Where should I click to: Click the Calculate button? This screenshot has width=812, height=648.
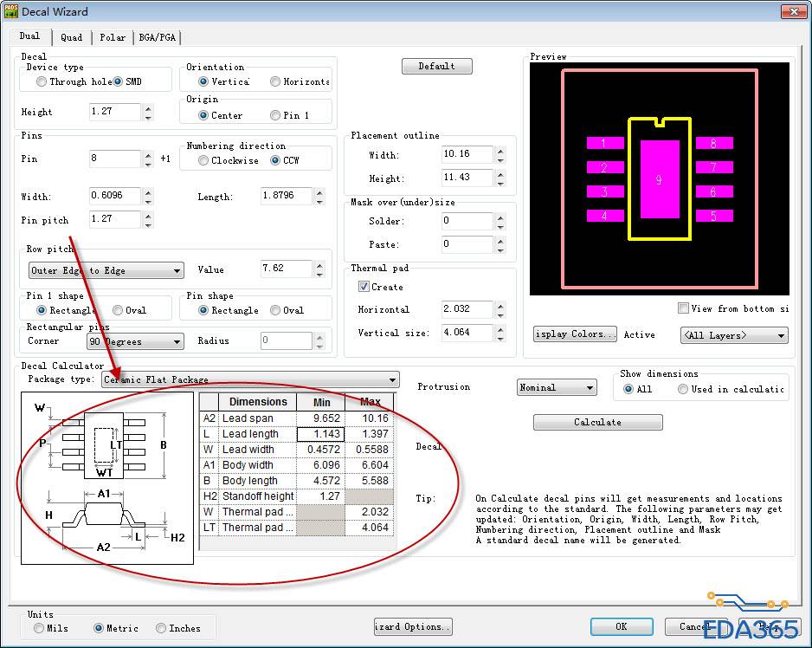coord(597,422)
